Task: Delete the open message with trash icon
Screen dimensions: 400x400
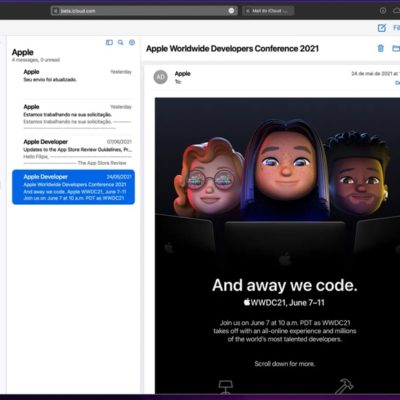Action: coord(381,48)
